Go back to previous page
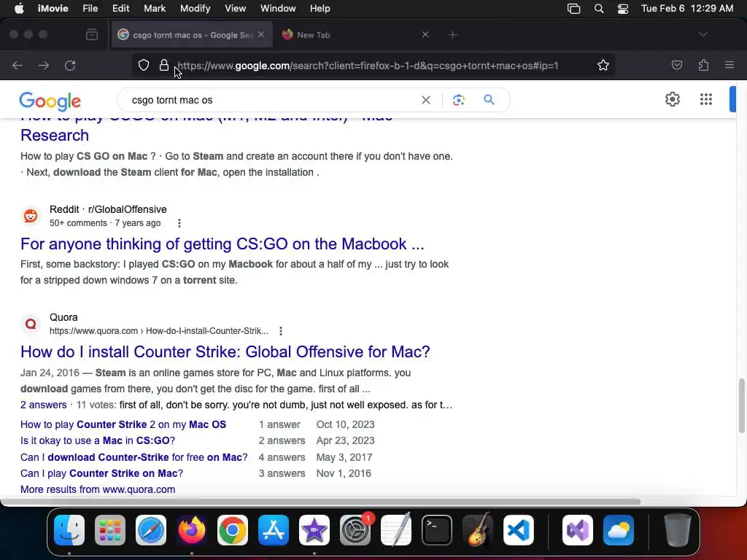Viewport: 747px width, 560px height. pyautogui.click(x=18, y=65)
